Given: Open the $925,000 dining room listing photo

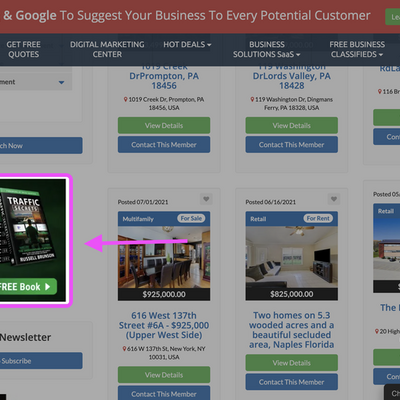Looking at the screenshot, I should [164, 257].
